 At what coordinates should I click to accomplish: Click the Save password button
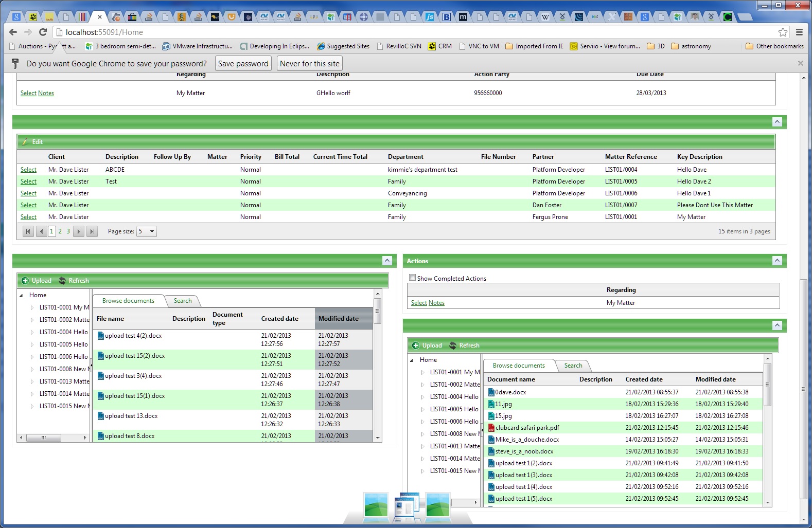pos(243,64)
